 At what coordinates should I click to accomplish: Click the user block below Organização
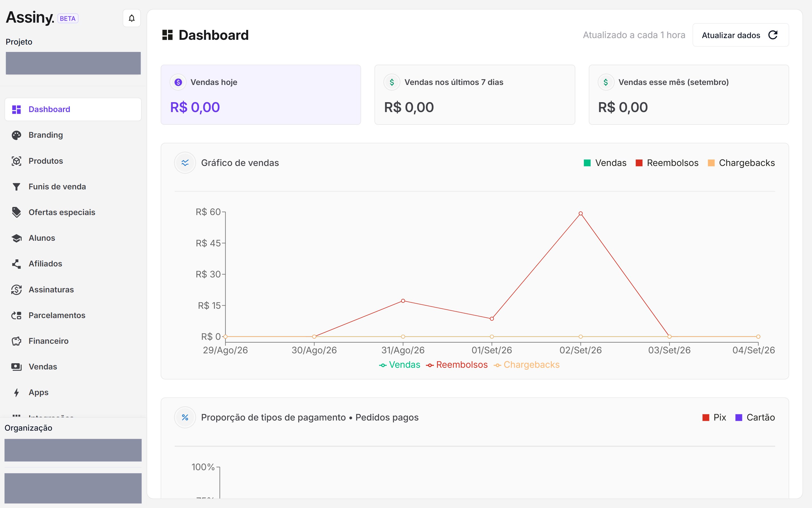pyautogui.click(x=73, y=488)
